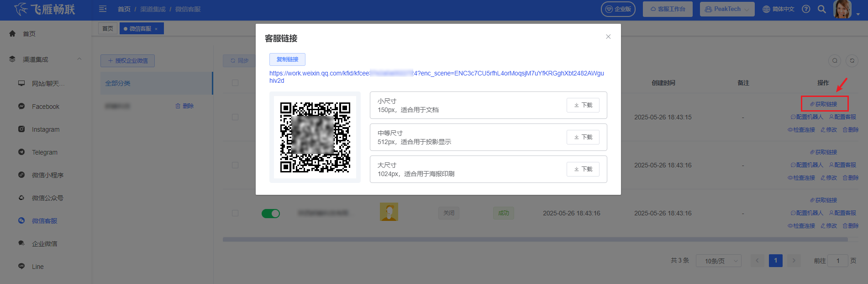The height and width of the screenshot is (284, 868).
Task: Click the top bar search magnifier icon
Action: (x=821, y=9)
